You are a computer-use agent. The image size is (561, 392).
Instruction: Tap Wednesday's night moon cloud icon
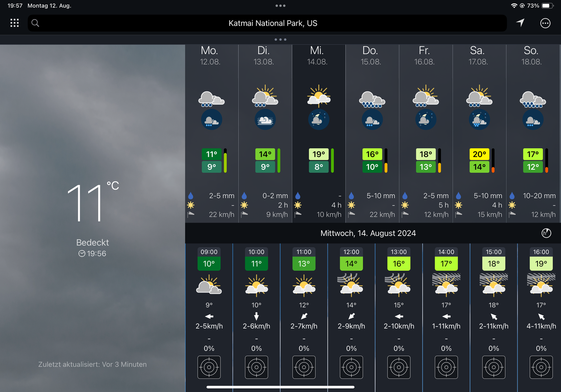[x=319, y=120]
